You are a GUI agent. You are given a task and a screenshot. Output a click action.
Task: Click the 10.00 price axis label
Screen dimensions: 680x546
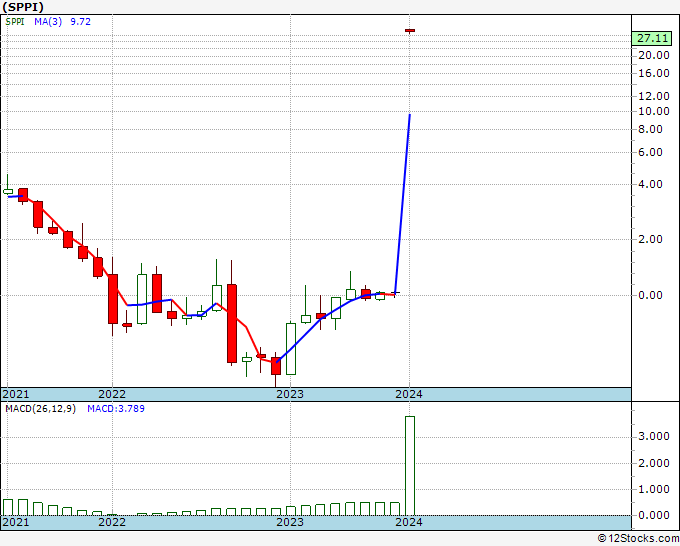pos(654,111)
